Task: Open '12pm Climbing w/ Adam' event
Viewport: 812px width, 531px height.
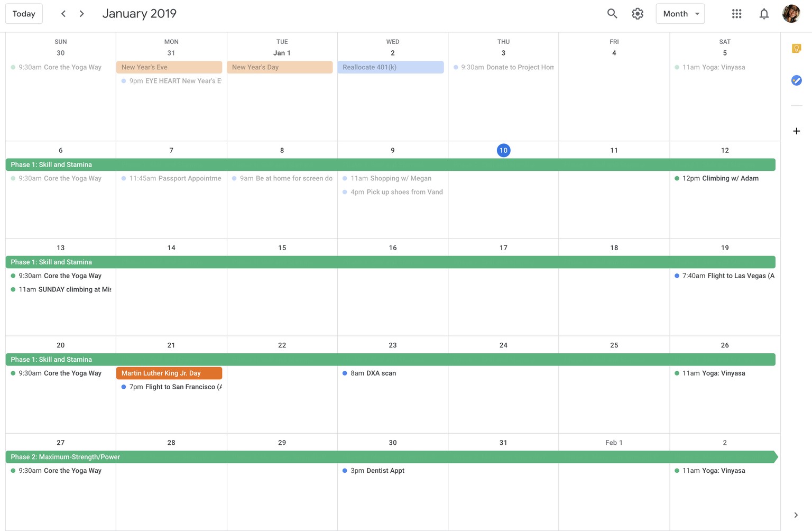Action: pyautogui.click(x=723, y=178)
